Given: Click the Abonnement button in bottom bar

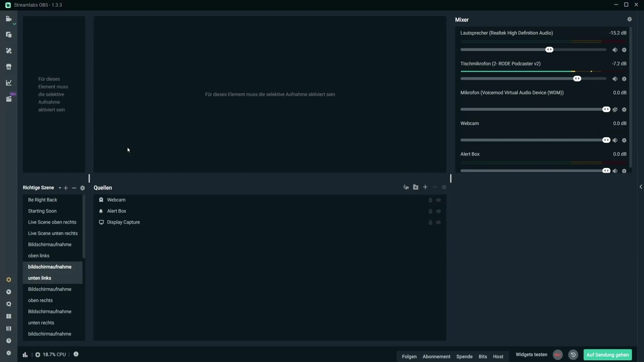Looking at the screenshot, I should pos(437,356).
